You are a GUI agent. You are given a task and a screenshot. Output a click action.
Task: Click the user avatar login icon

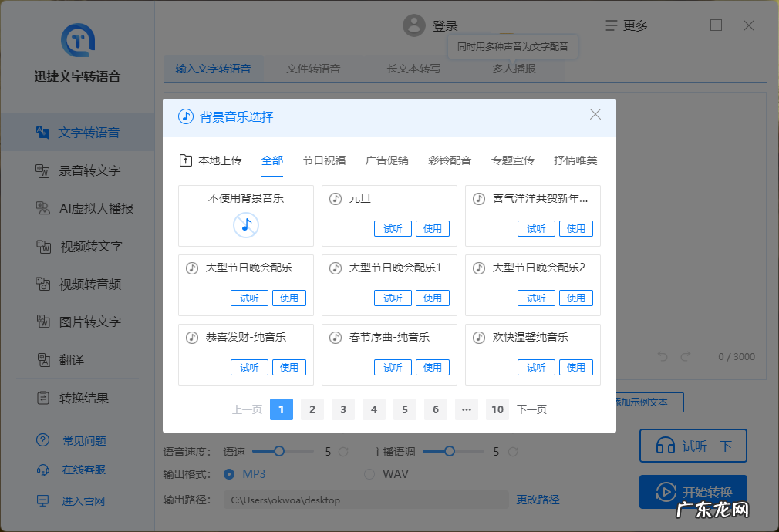click(414, 25)
